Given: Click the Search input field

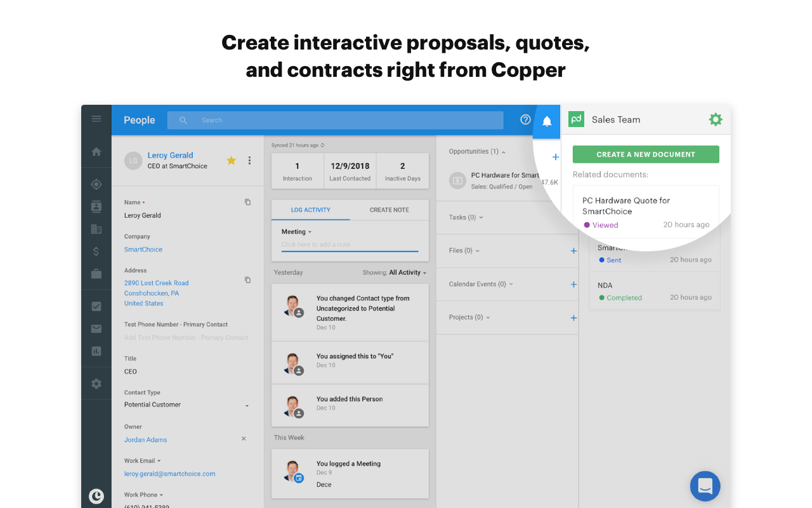Looking at the screenshot, I should (335, 120).
